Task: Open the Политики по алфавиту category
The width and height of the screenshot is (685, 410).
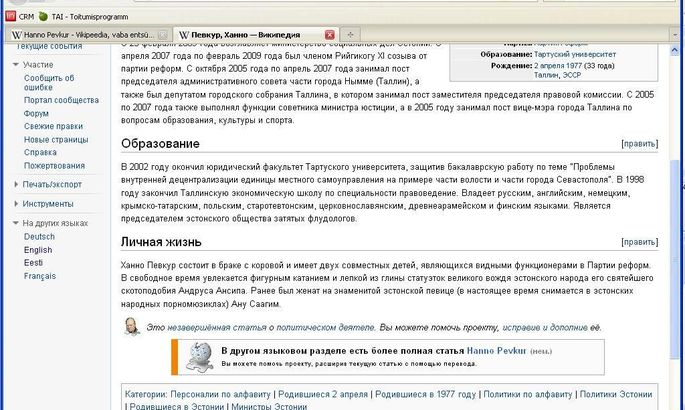Action: (x=528, y=394)
